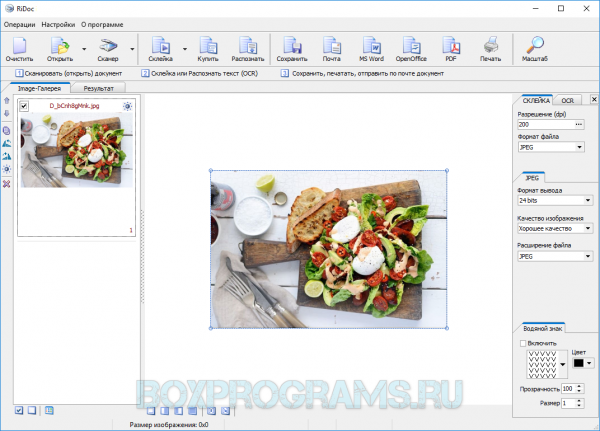The image size is (600, 431).
Task: Click the brightness sidebar icon
Action: 7,169
